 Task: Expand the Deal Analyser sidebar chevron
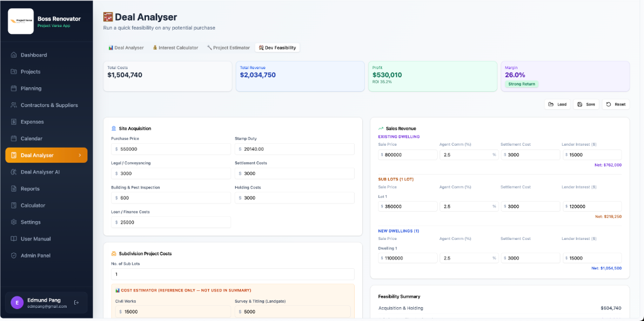point(80,155)
